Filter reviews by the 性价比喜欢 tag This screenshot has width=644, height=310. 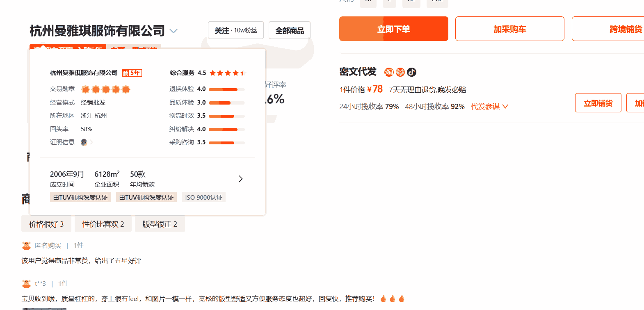103,224
